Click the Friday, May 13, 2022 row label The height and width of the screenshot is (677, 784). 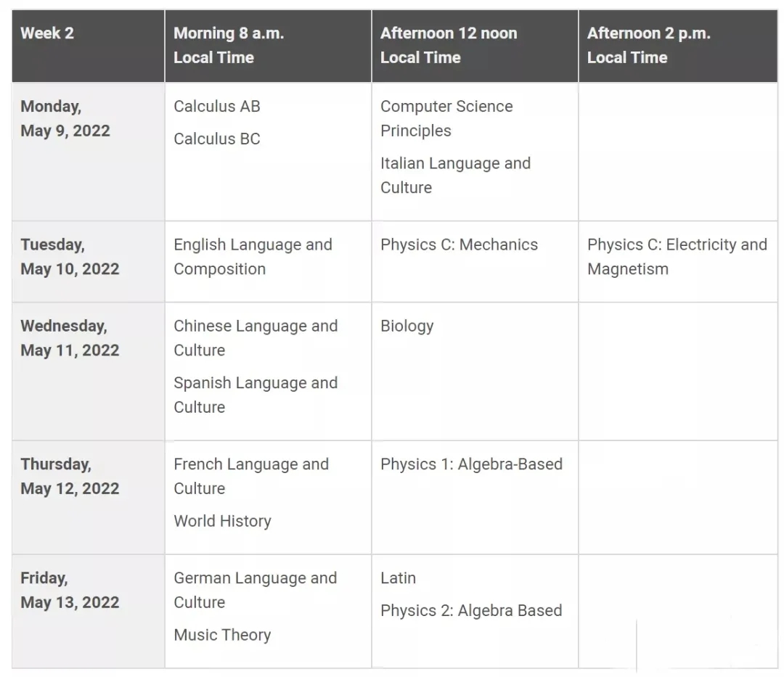tap(70, 590)
